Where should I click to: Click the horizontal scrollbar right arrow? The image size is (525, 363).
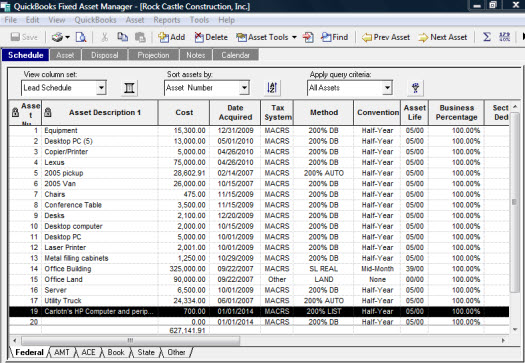tap(503, 341)
